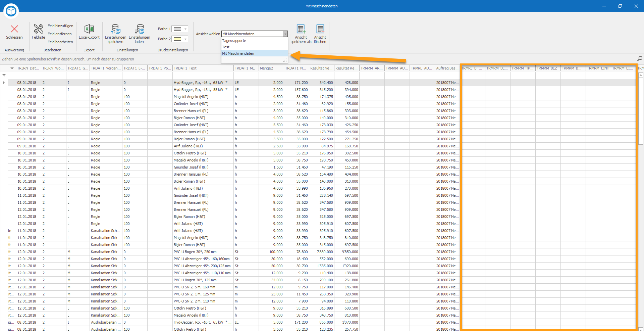Open the Ansicht wählen dropdown arrow
This screenshot has height=331, width=644.
coord(285,34)
